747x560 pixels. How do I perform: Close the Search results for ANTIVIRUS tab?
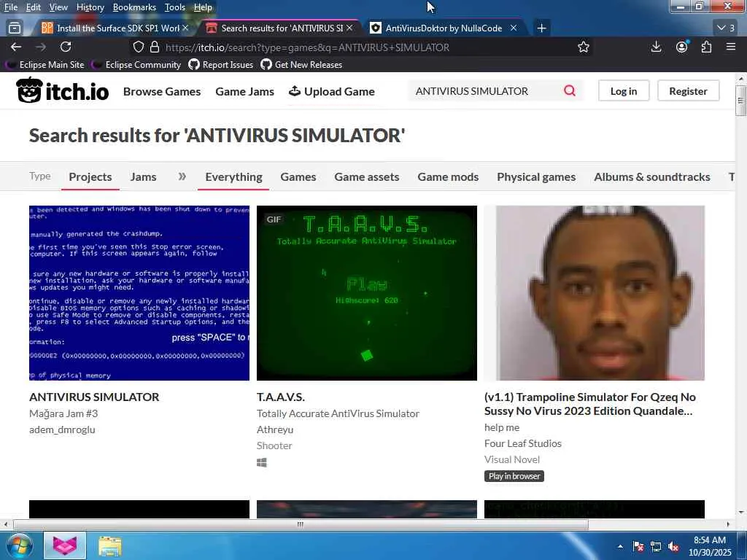(349, 28)
